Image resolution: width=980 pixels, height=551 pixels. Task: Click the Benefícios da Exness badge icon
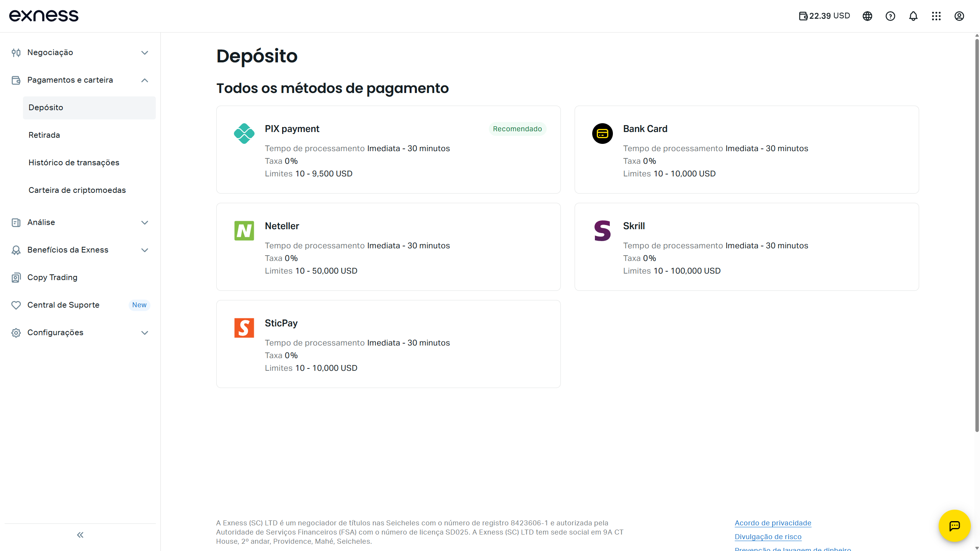16,250
